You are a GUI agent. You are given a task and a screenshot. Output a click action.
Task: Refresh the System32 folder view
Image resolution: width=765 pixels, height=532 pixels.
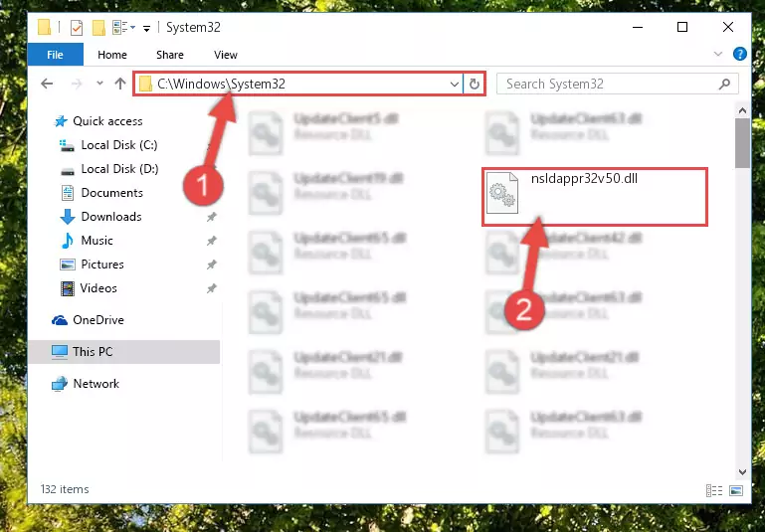click(x=474, y=84)
